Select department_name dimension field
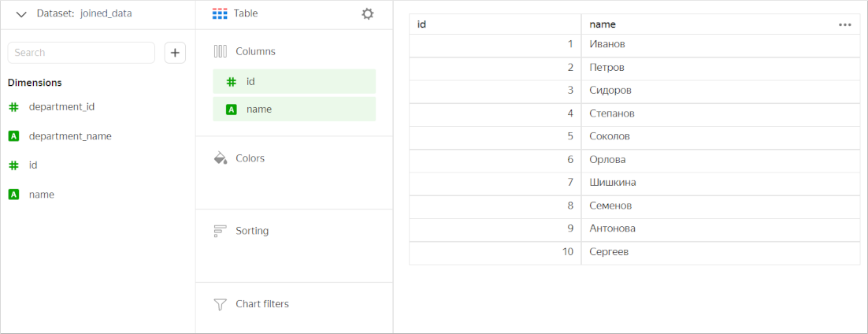Image resolution: width=868 pixels, height=334 pixels. pos(69,136)
